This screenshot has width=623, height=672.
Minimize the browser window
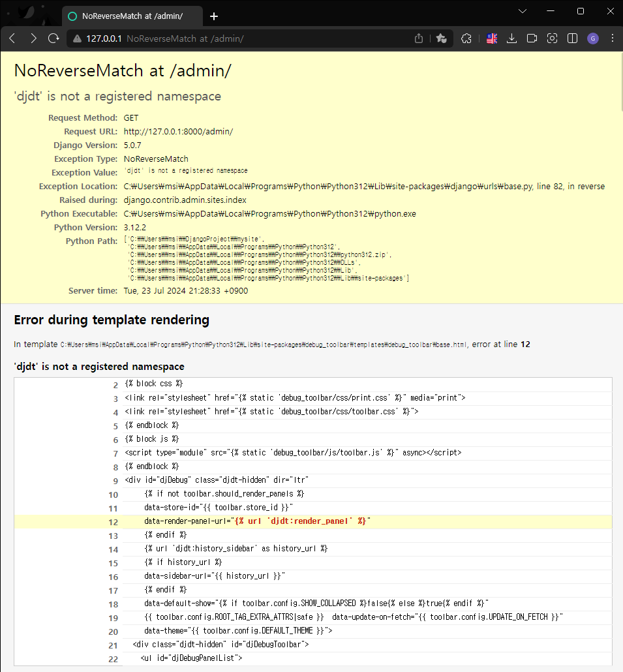[551, 11]
